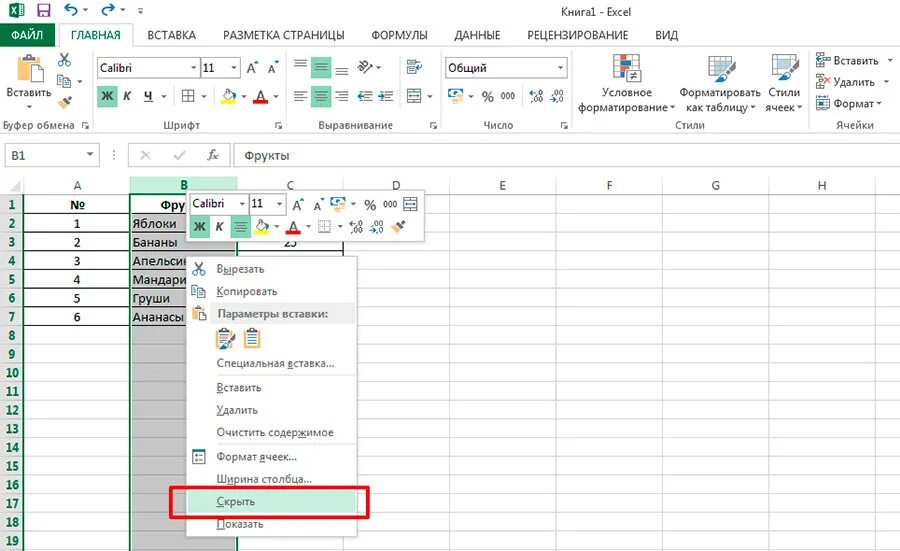900x551 pixels.
Task: Apply red font color in mini toolbar
Action: pos(293,227)
